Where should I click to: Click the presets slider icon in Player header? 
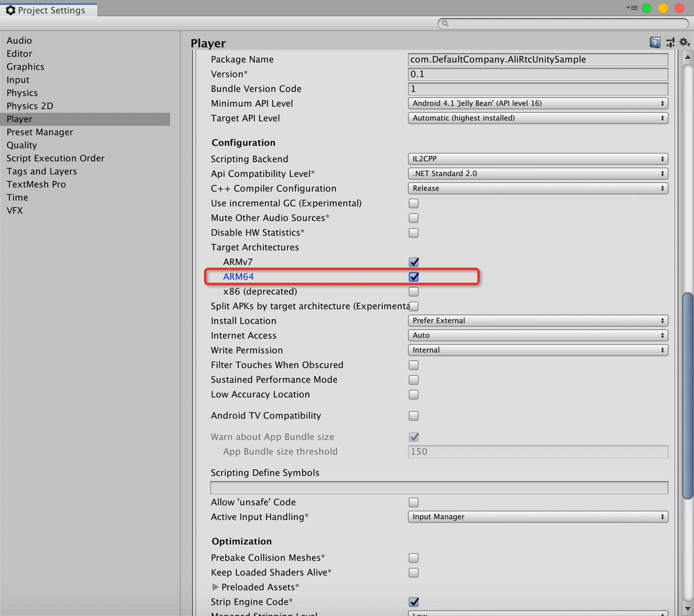(x=670, y=43)
